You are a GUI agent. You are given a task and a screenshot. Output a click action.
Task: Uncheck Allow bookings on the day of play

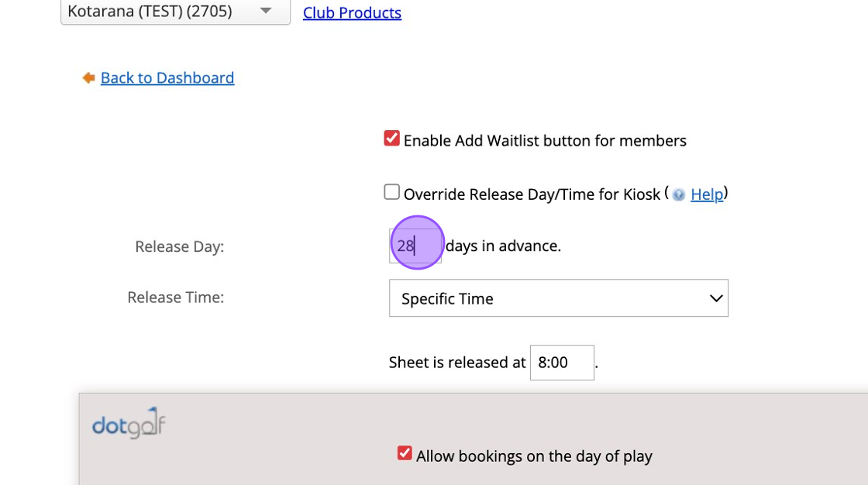(x=405, y=453)
